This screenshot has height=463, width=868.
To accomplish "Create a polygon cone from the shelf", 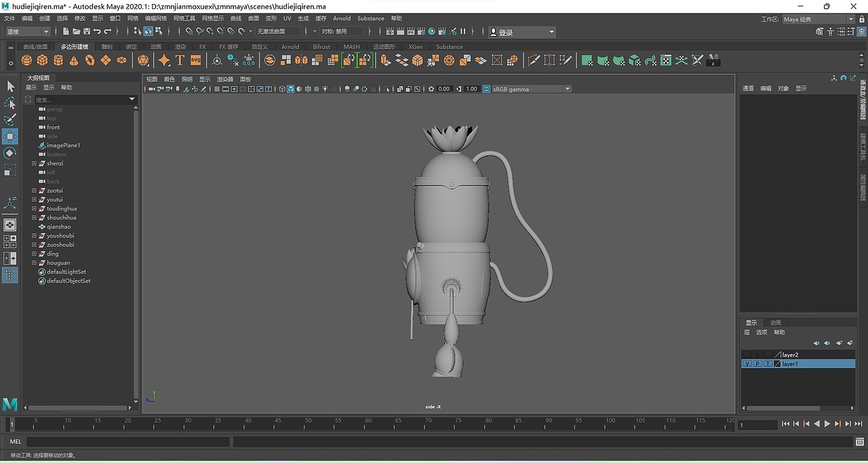I will pos(74,60).
